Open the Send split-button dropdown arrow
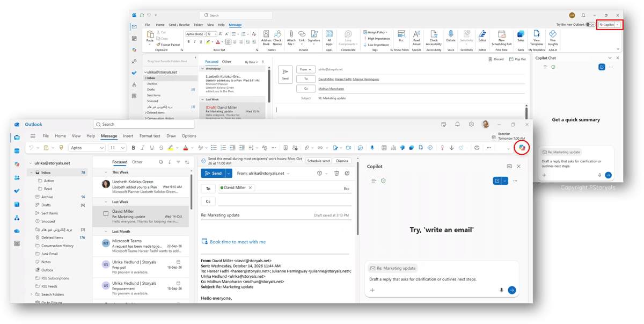 click(x=229, y=174)
